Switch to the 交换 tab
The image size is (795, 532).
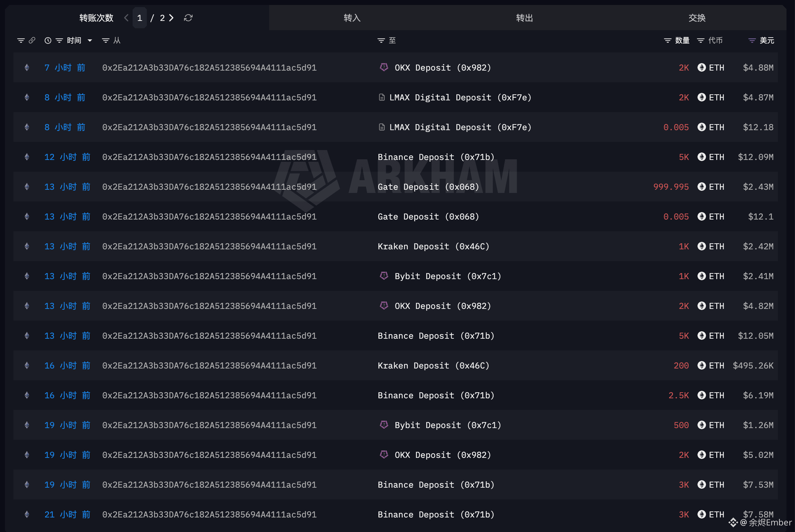[697, 18]
